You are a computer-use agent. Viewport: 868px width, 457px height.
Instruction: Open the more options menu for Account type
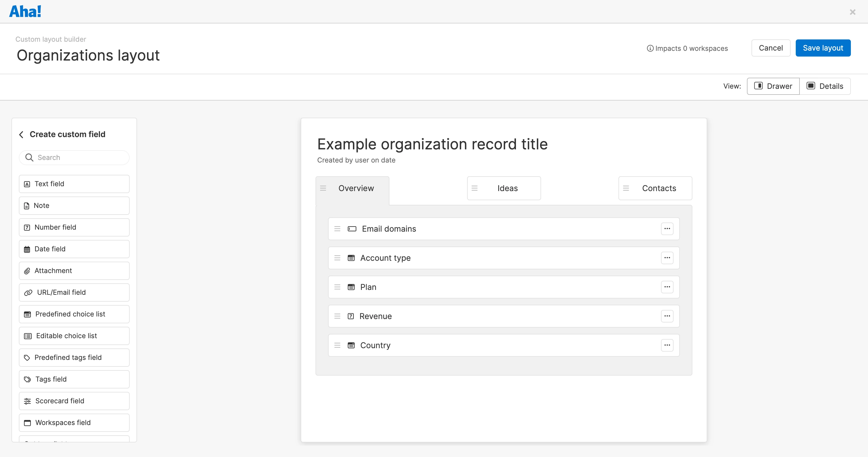667,258
